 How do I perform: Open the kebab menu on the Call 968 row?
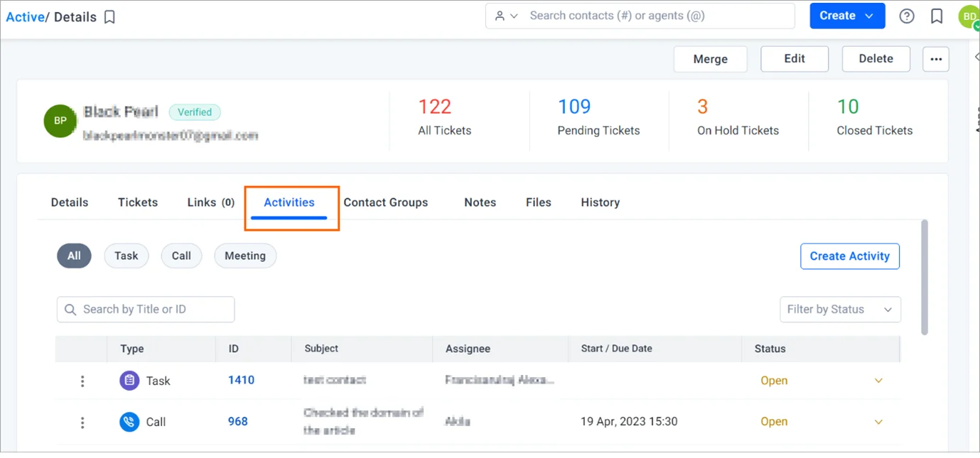click(x=82, y=422)
